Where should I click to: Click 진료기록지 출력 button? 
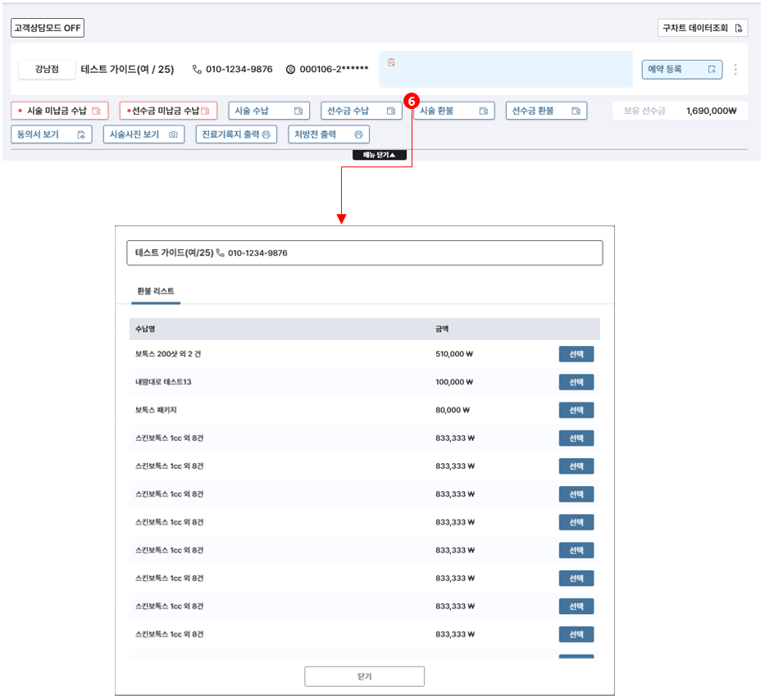236,134
